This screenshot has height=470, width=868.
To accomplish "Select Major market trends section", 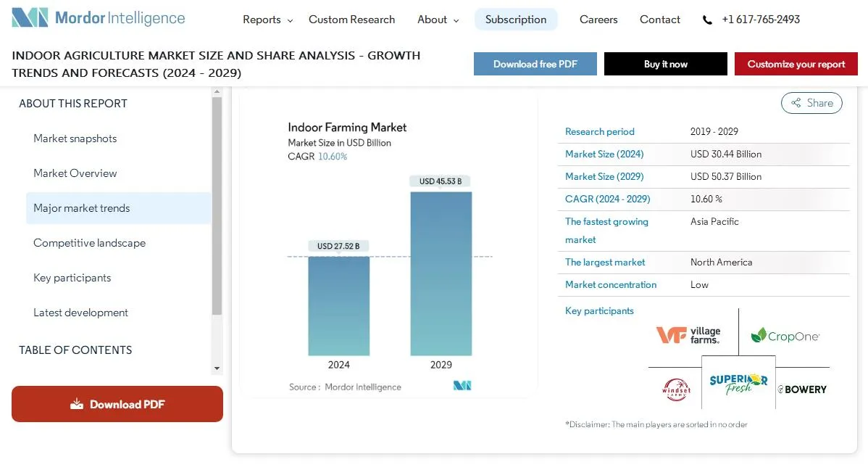I will coord(82,208).
